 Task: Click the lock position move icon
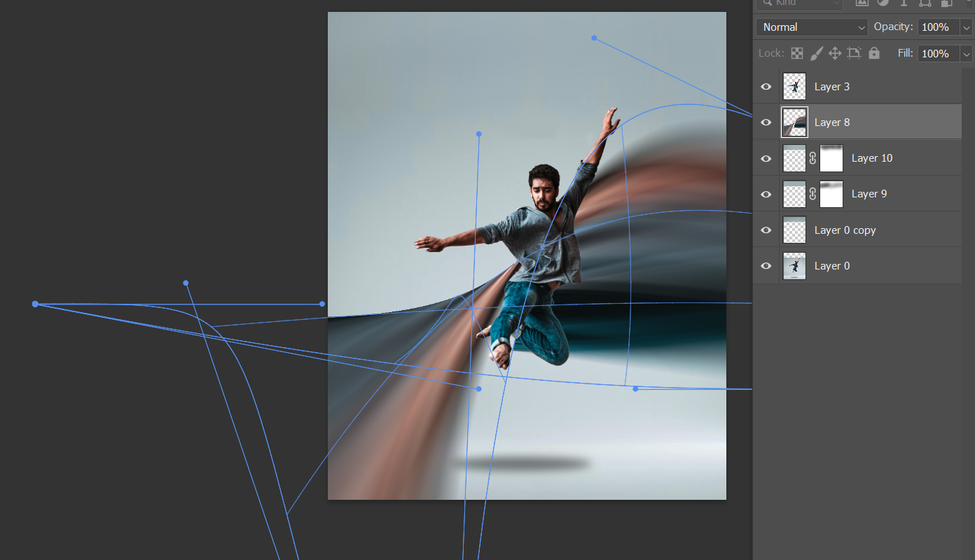click(835, 53)
